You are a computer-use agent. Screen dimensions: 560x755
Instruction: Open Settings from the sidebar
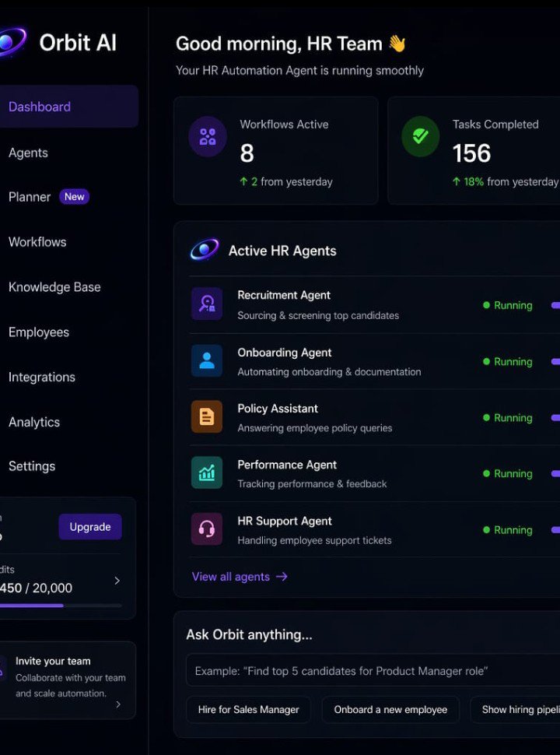pos(32,466)
